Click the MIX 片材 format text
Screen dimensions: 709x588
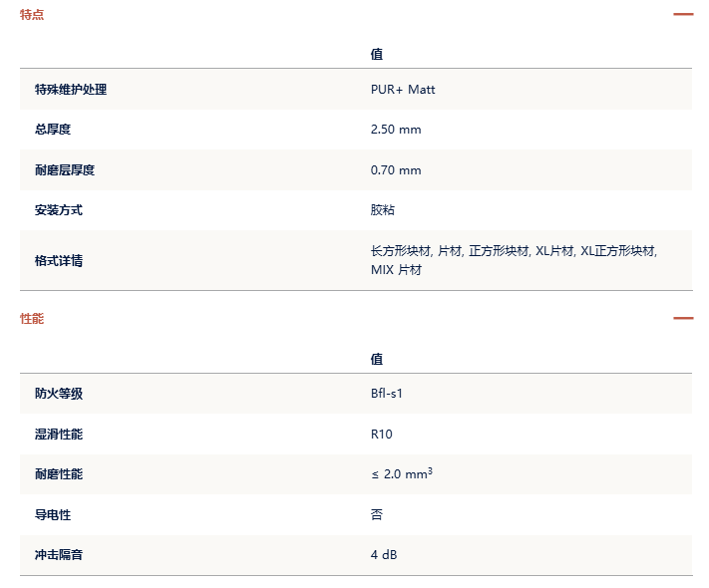point(396,270)
